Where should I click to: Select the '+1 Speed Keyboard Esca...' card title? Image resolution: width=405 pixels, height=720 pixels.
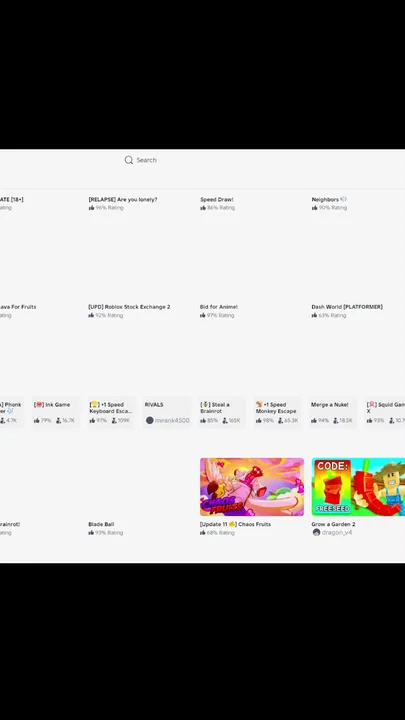[111, 408]
